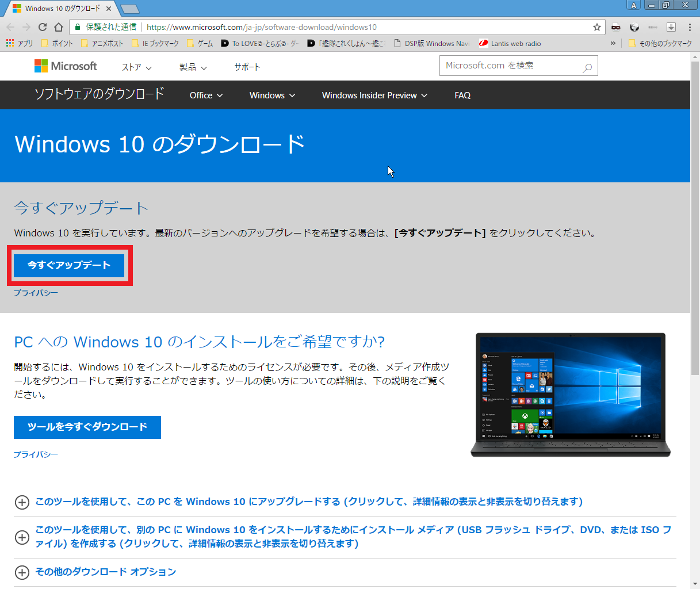Open a new tab
This screenshot has width=700, height=589.
[130, 9]
